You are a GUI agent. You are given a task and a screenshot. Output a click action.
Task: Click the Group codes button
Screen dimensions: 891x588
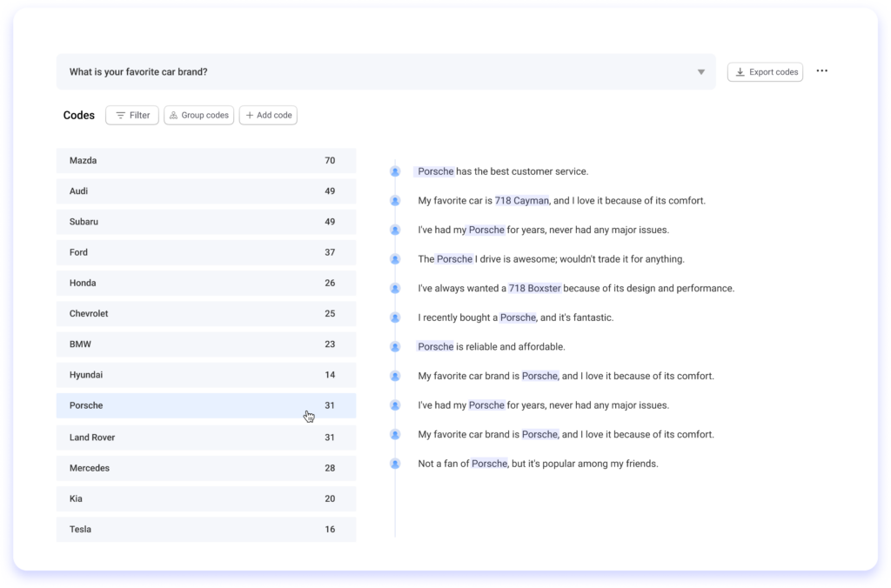[198, 115]
